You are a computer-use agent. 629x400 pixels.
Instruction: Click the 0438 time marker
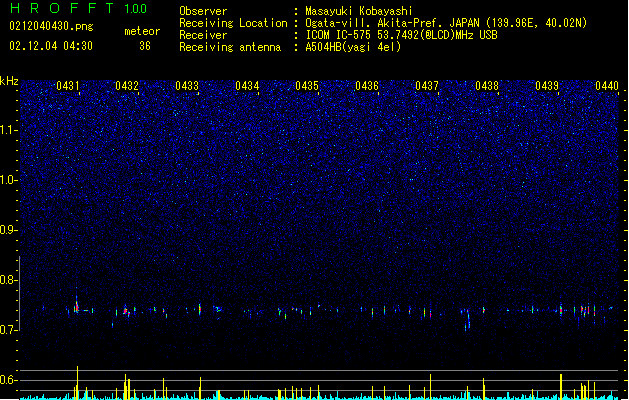487,86
